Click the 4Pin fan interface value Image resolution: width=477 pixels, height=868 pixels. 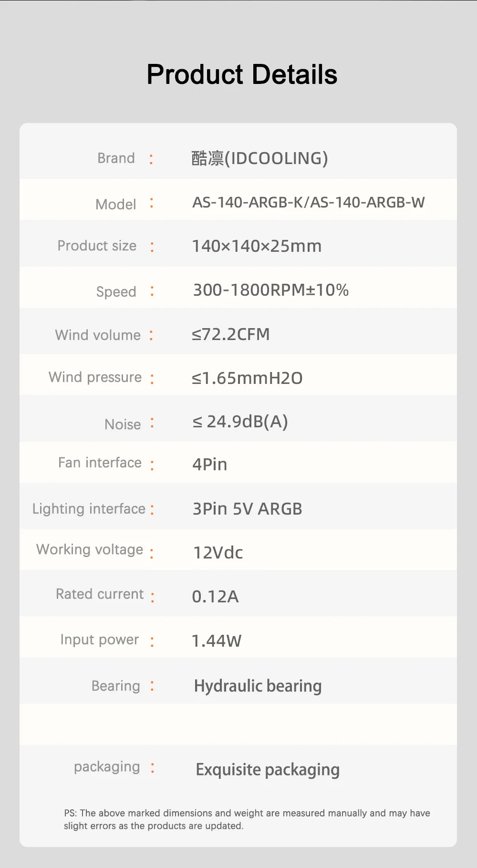pos(210,465)
